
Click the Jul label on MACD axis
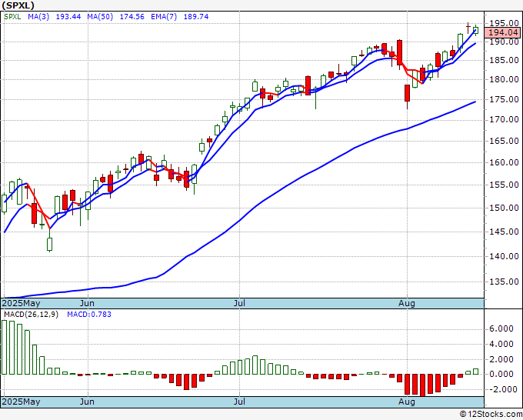point(239,402)
